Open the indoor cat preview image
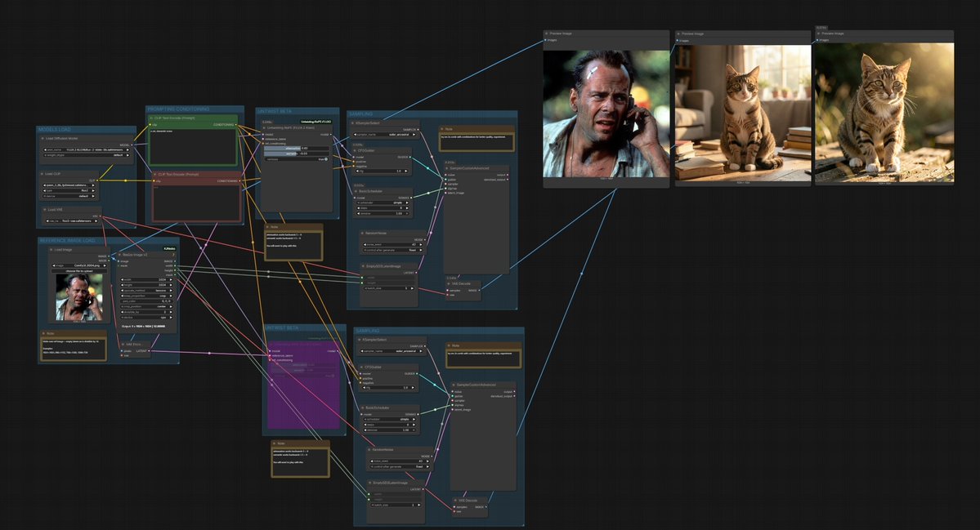 [743, 113]
